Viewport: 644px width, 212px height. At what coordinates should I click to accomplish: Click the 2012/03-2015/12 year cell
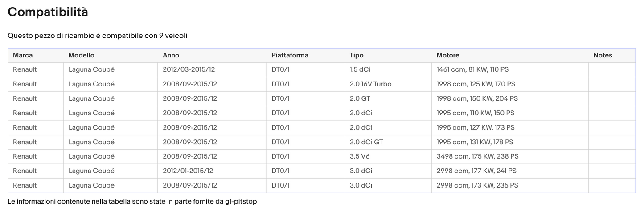190,69
